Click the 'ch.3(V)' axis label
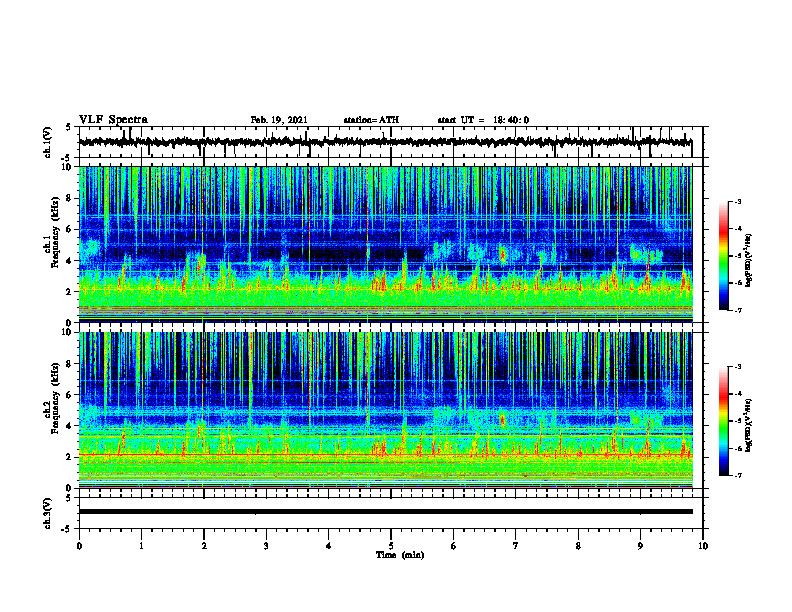This screenshot has height=612, width=792. coord(48,513)
